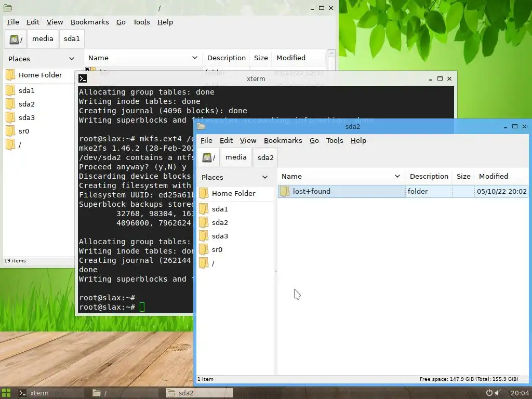This screenshot has height=399, width=532.
Task: Switch to the sda2 taskbar window button
Action: click(x=199, y=393)
